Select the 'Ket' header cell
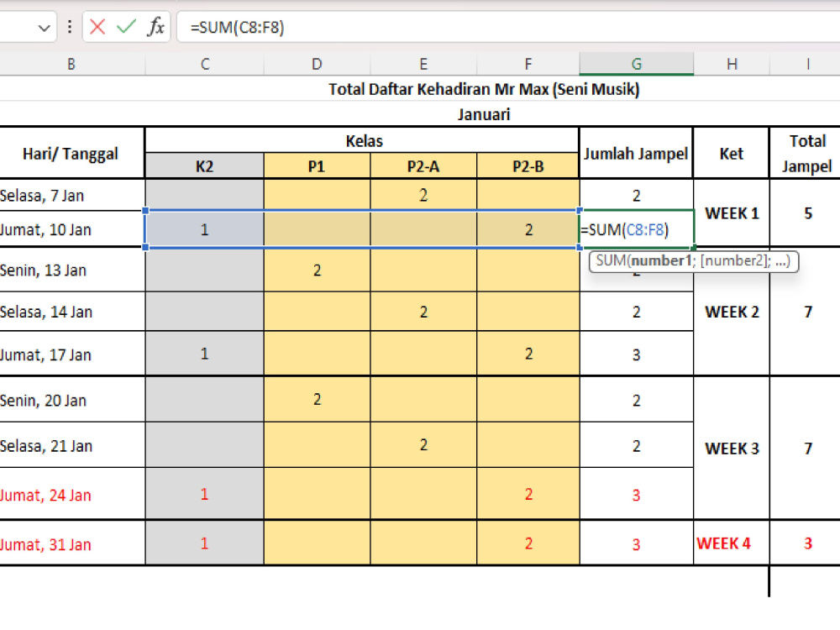This screenshot has width=840, height=630. [x=732, y=153]
